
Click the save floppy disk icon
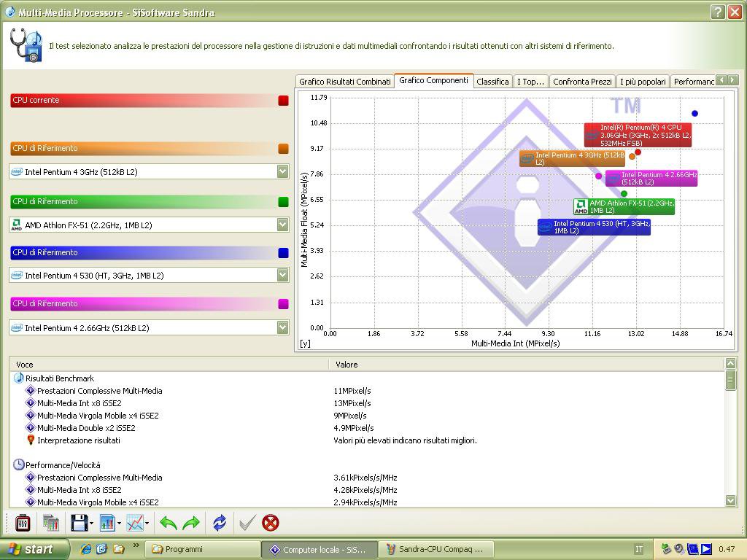(79, 523)
